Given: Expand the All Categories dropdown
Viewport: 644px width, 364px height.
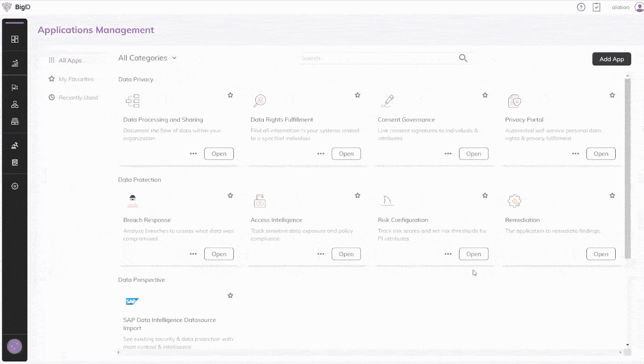Looking at the screenshot, I should (147, 58).
